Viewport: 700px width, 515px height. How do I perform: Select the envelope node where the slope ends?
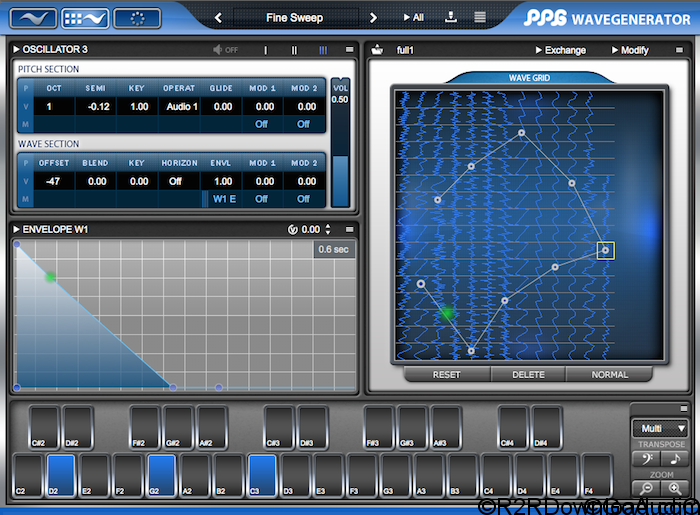coord(173,387)
